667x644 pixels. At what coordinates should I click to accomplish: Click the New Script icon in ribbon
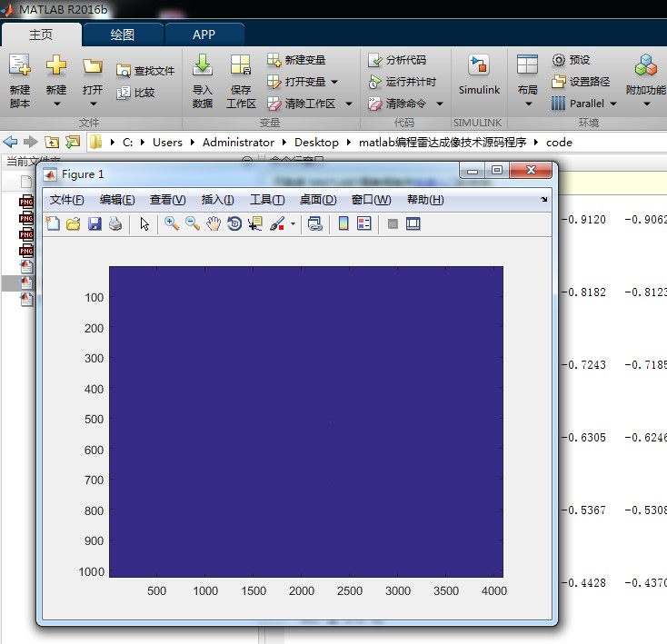20,65
